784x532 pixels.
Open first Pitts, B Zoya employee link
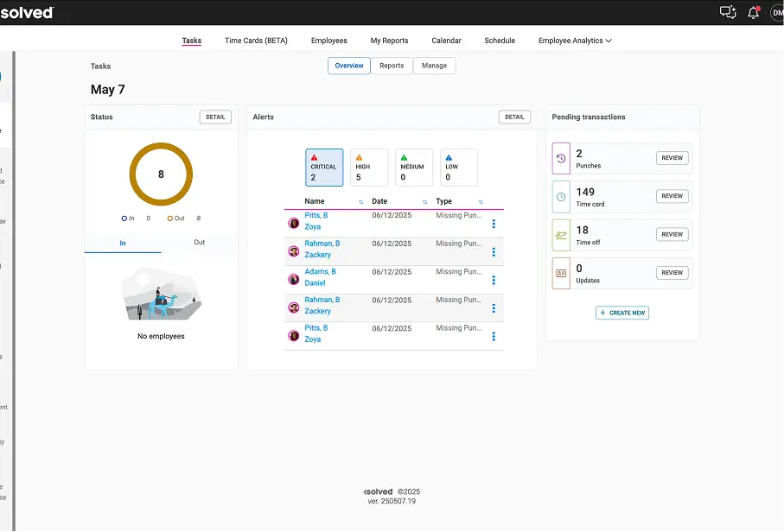[x=316, y=221]
